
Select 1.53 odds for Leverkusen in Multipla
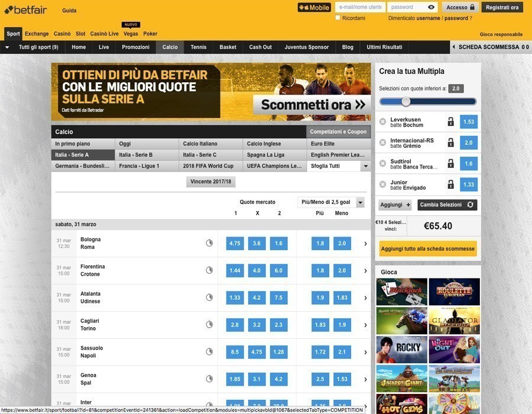click(x=469, y=122)
